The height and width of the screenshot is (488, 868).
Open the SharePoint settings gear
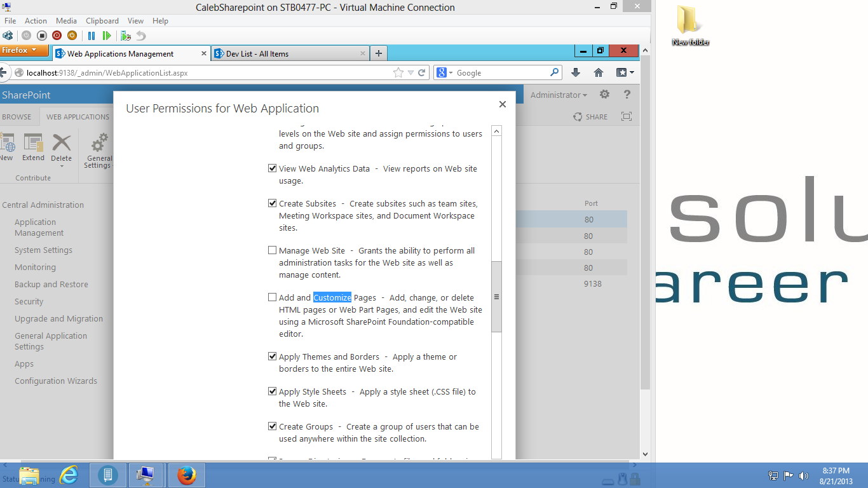[604, 95]
